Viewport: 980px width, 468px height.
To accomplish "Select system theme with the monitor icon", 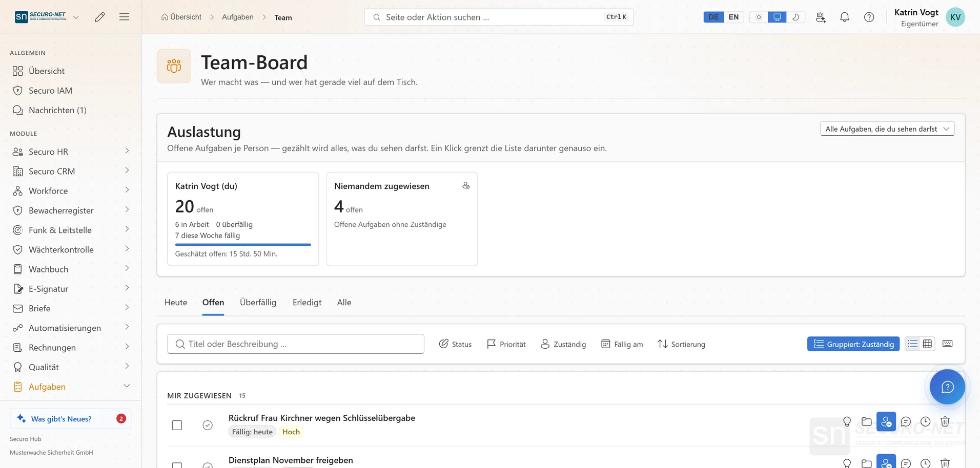I will pyautogui.click(x=777, y=17).
